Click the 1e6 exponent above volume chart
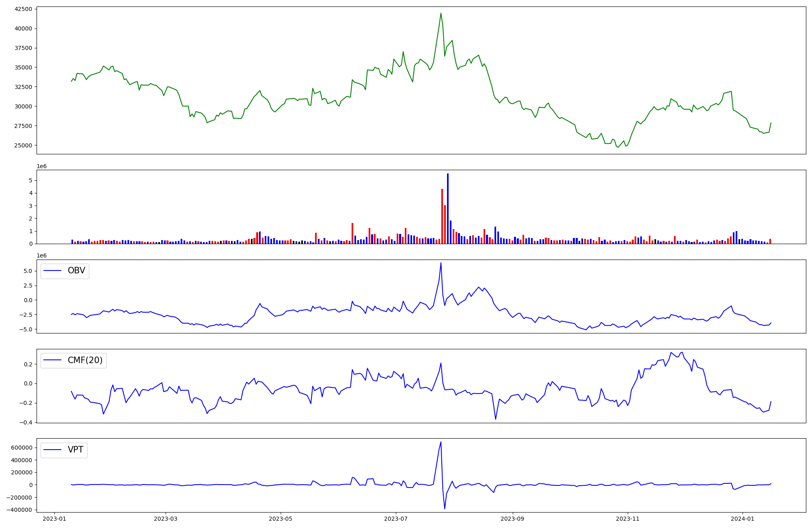Screen dimensions: 812x528 [x=42, y=166]
